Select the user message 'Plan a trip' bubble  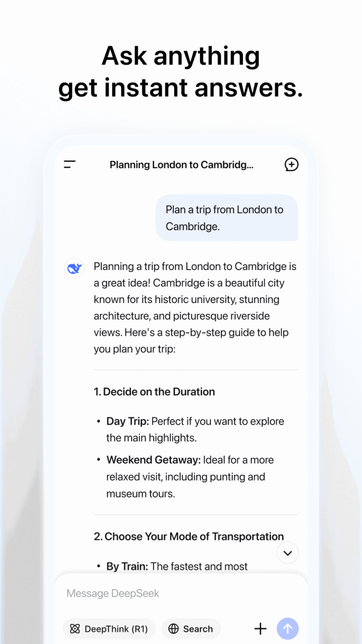[227, 218]
